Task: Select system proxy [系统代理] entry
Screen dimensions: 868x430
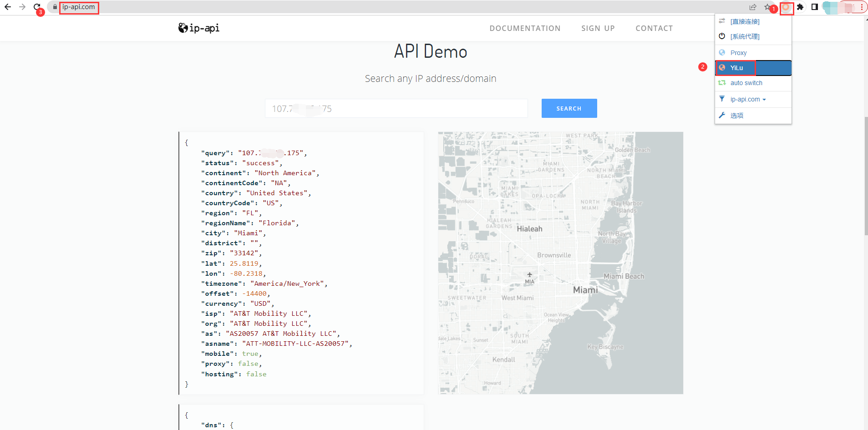Action: pos(753,36)
